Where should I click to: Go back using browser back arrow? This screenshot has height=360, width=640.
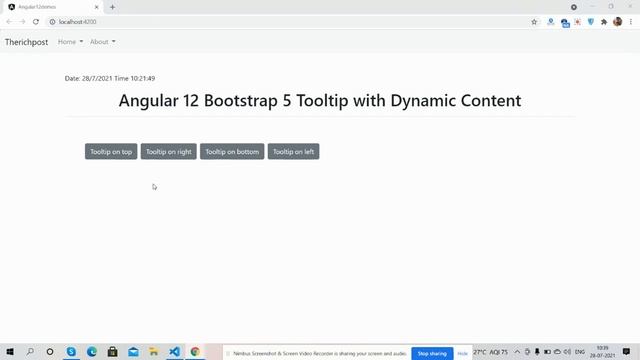click(9, 22)
